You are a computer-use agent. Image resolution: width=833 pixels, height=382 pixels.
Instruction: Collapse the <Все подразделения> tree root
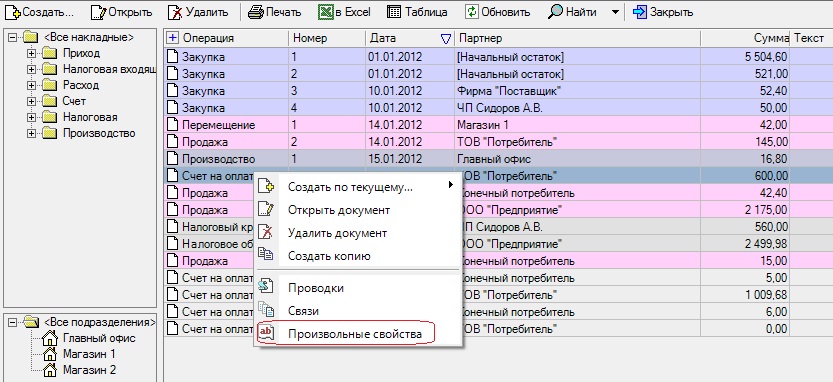tap(13, 322)
